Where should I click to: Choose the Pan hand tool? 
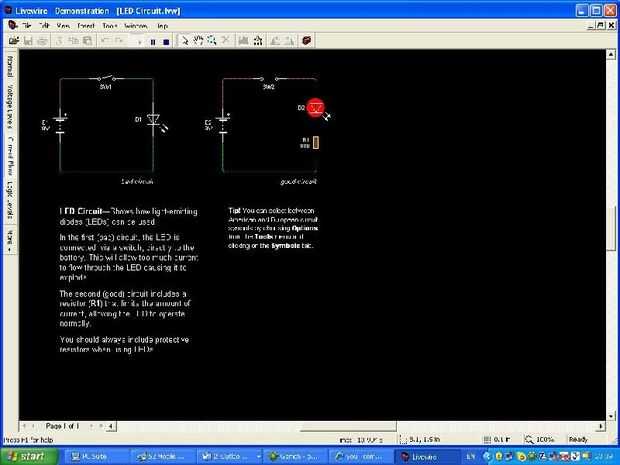coord(198,40)
